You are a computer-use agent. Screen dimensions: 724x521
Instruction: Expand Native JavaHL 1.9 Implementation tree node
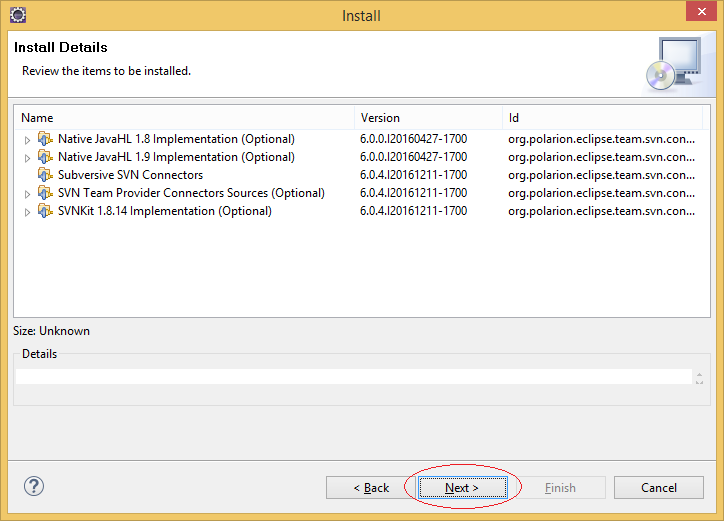click(27, 158)
